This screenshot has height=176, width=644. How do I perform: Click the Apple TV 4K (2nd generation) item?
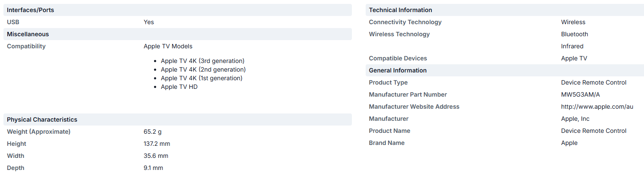pyautogui.click(x=203, y=69)
